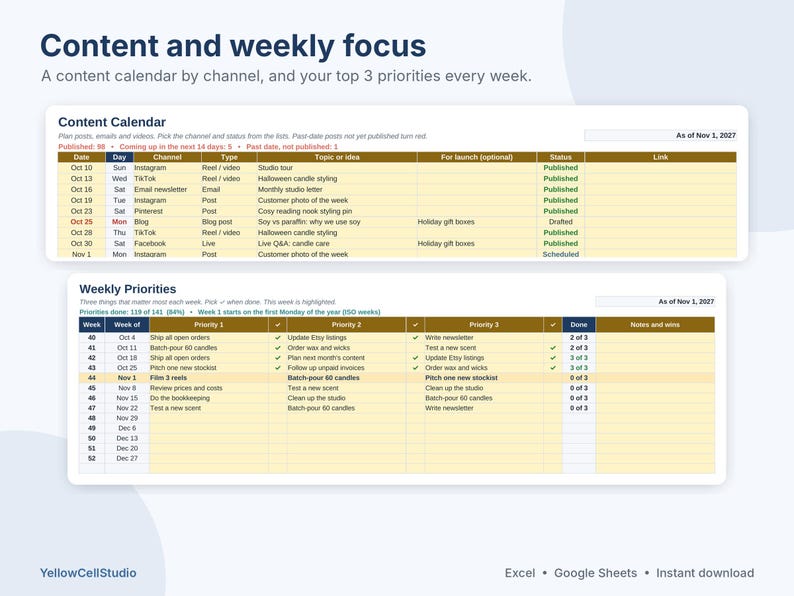
Task: Select week 43 Priority 2 done checkmark
Action: point(415,368)
